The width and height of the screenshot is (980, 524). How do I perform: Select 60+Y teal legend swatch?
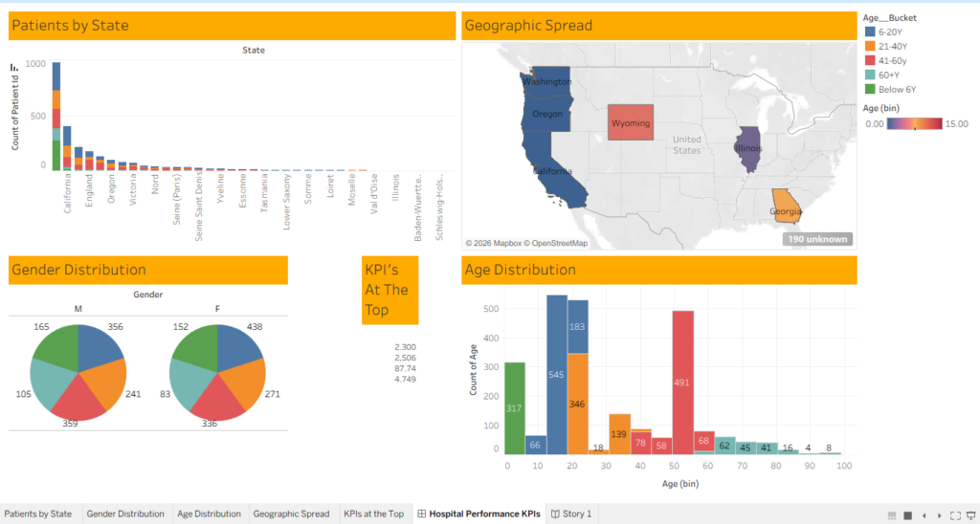(870, 75)
